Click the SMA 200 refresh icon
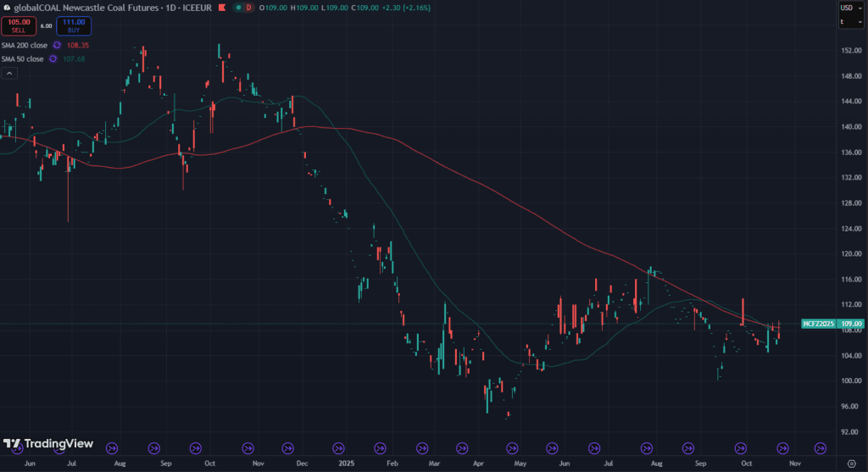This screenshot has height=472, width=868. (x=57, y=45)
